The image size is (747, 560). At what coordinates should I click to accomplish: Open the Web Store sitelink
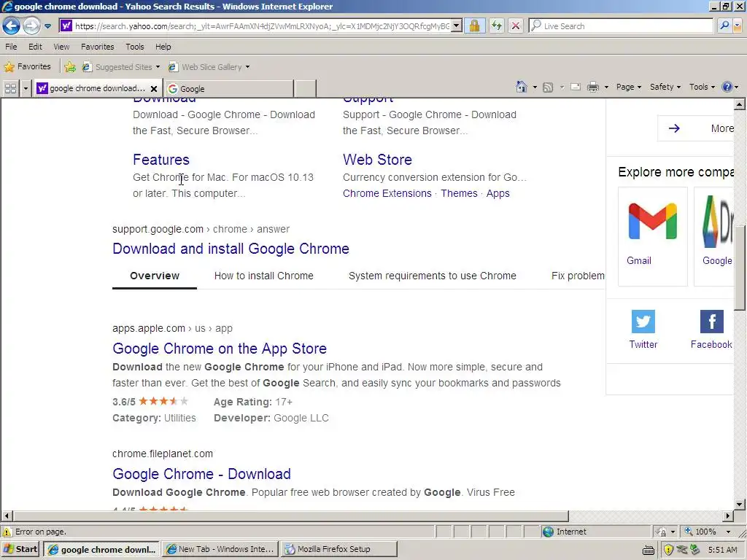(x=377, y=160)
